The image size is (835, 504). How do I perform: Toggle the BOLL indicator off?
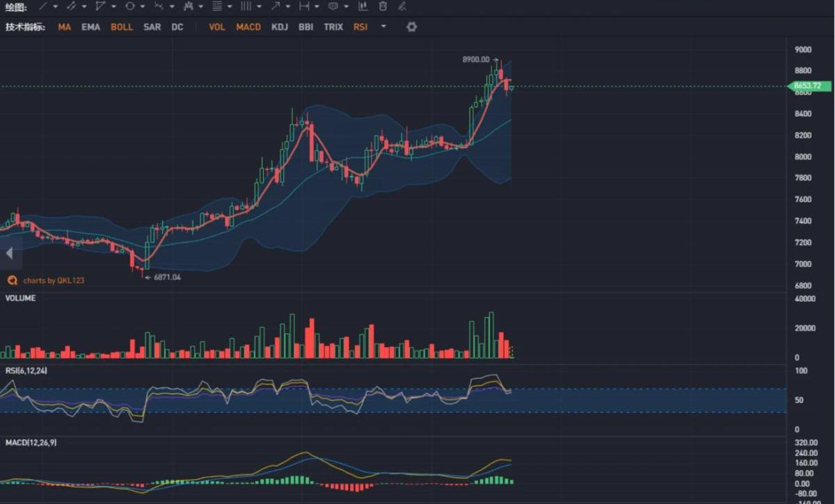pyautogui.click(x=122, y=27)
